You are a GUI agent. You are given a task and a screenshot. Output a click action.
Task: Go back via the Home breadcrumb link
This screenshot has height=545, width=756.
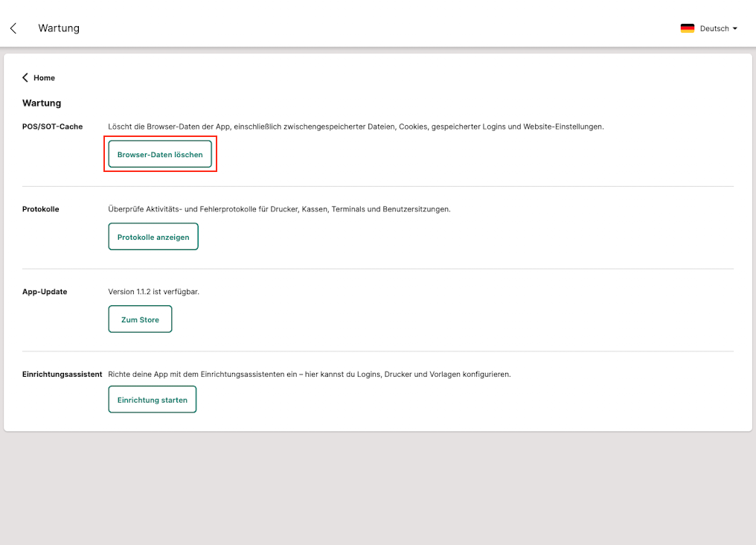click(44, 77)
